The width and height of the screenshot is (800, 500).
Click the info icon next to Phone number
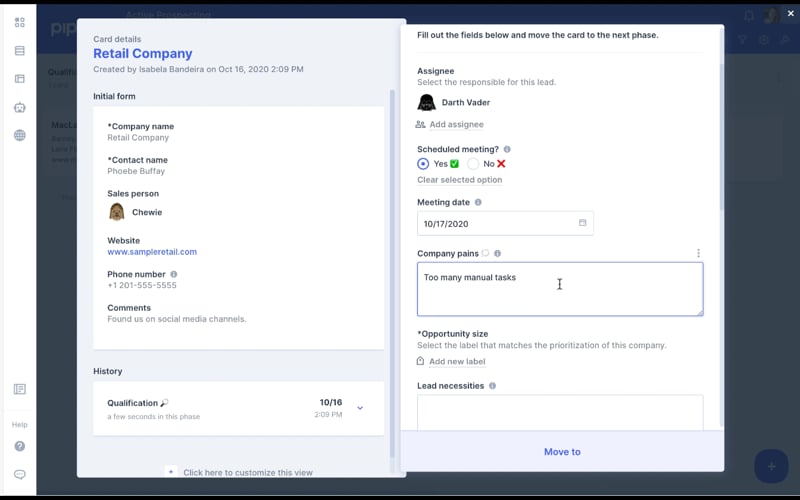pos(174,274)
